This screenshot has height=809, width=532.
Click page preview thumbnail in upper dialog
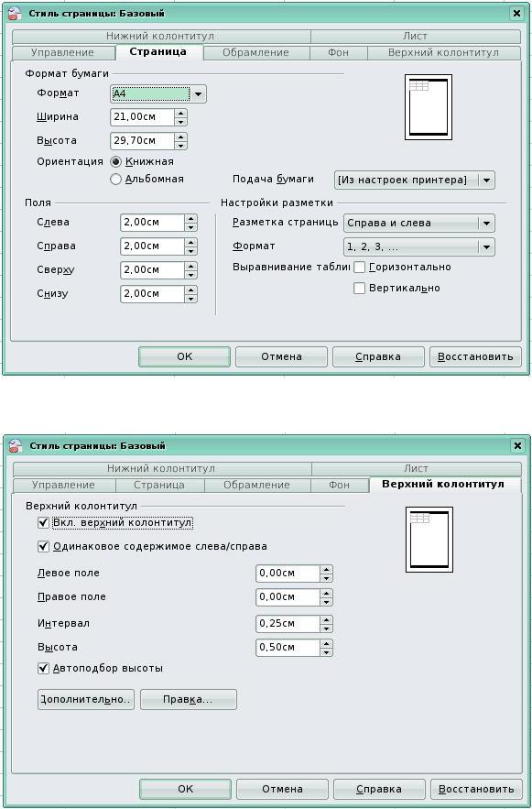tap(429, 107)
